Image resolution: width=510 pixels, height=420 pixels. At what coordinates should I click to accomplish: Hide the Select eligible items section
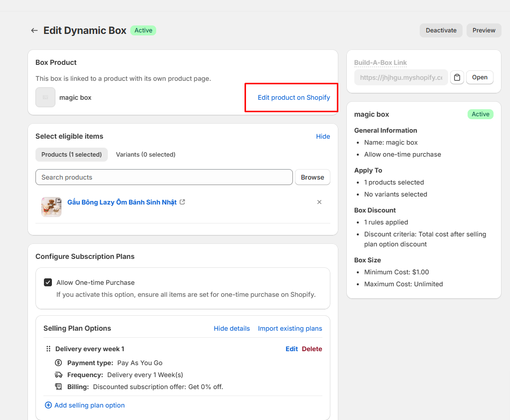point(323,137)
